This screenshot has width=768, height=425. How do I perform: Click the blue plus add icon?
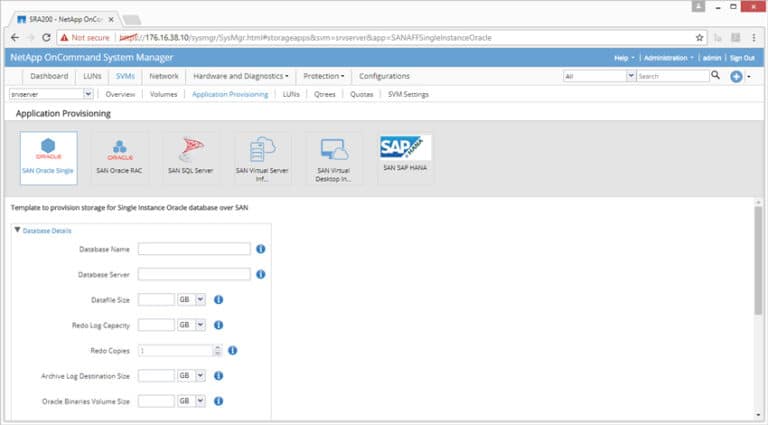(x=736, y=76)
